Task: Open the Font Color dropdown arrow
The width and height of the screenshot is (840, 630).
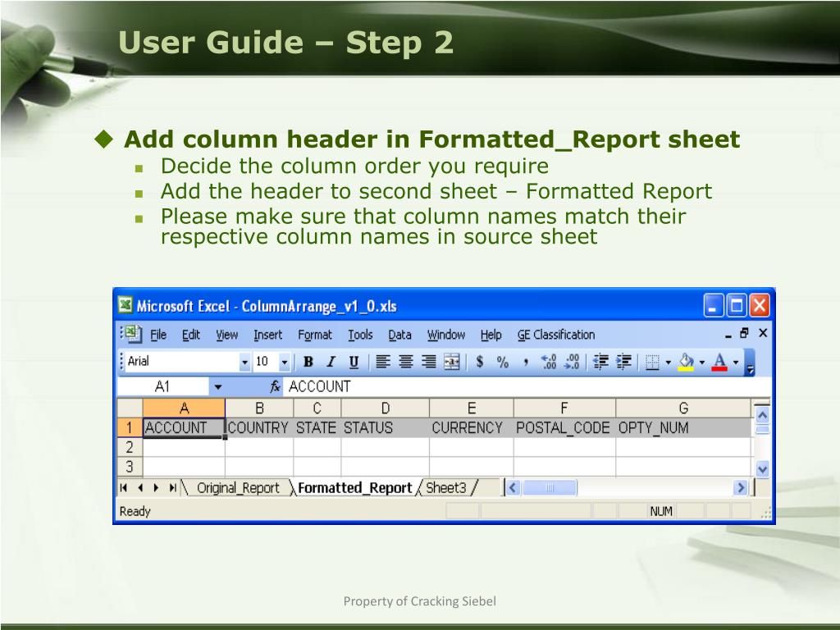Action: click(736, 363)
